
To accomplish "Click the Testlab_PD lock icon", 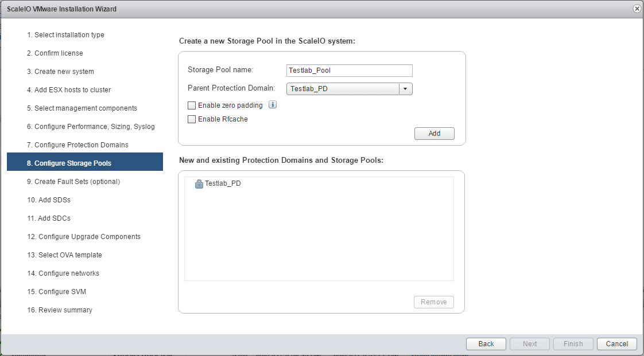I will (x=199, y=184).
